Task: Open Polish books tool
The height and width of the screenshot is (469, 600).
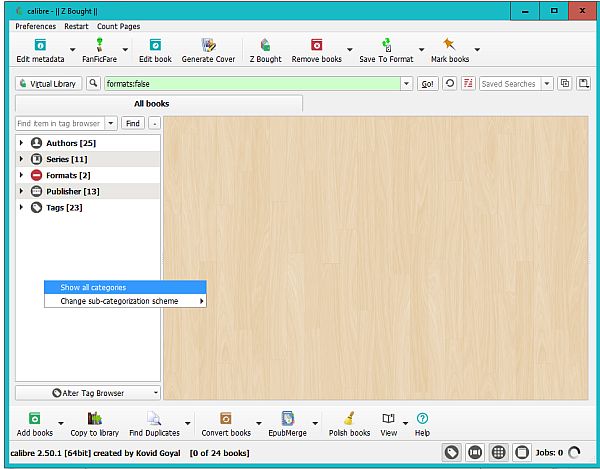Action: tap(349, 424)
